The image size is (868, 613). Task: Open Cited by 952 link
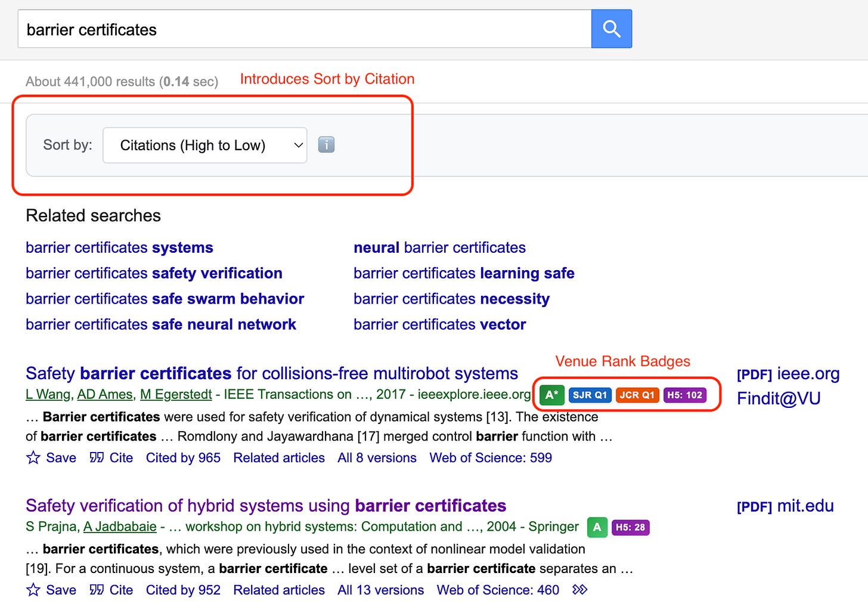pos(183,590)
